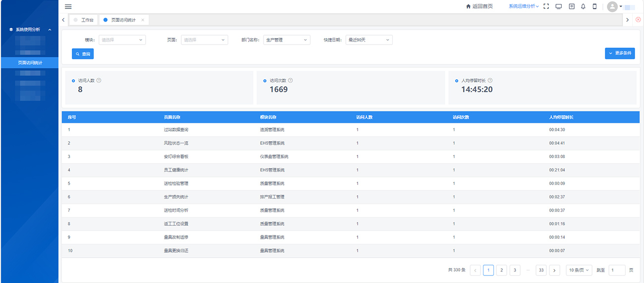644x283 pixels.
Task: Click 返回首页 home link
Action: click(x=480, y=6)
